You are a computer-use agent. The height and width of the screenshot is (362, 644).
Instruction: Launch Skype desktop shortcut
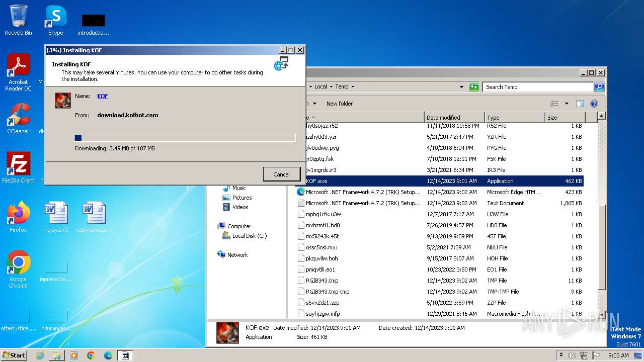pyautogui.click(x=55, y=20)
